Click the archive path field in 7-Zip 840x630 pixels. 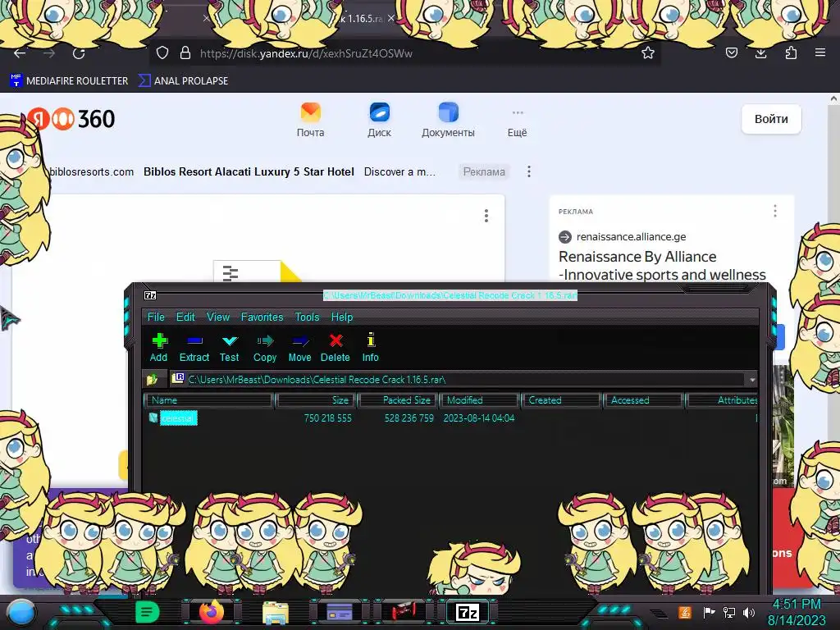(458, 379)
